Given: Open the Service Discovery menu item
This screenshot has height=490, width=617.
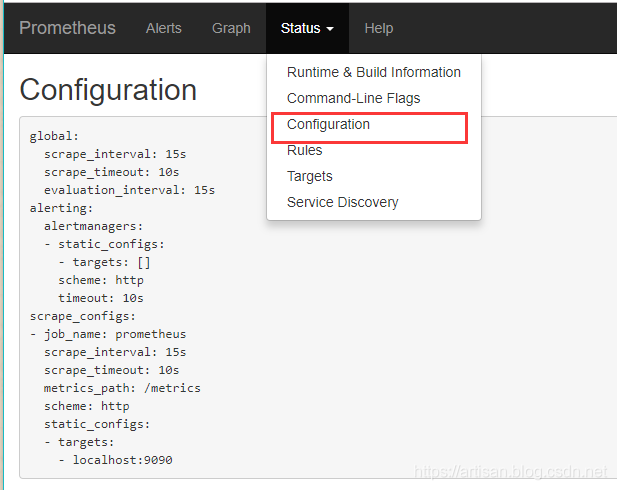Looking at the screenshot, I should click(x=342, y=202).
